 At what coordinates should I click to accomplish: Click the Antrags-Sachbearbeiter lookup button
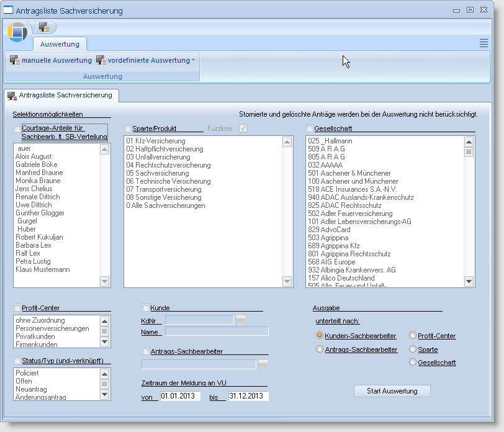point(263,364)
